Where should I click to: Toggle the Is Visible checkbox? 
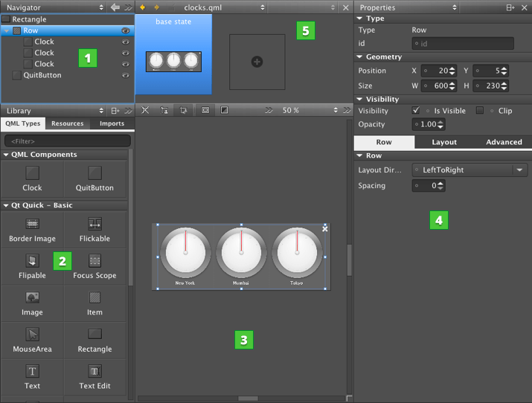click(416, 110)
